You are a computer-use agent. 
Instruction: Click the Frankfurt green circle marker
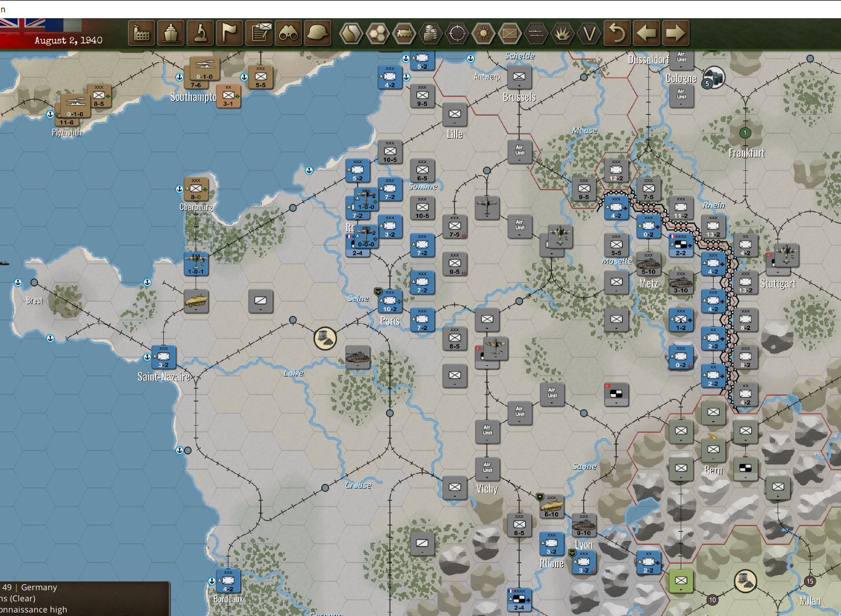coord(745,133)
